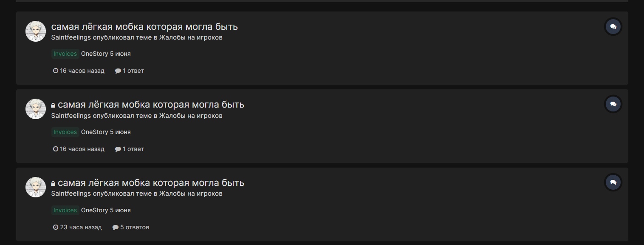
Task: Click the avatar beside the 23-hours-ago topic
Action: coord(36,187)
